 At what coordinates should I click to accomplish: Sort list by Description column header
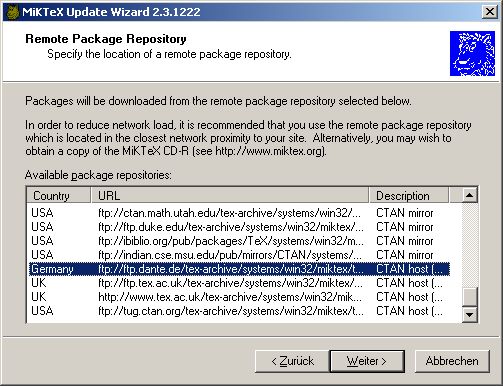click(409, 196)
